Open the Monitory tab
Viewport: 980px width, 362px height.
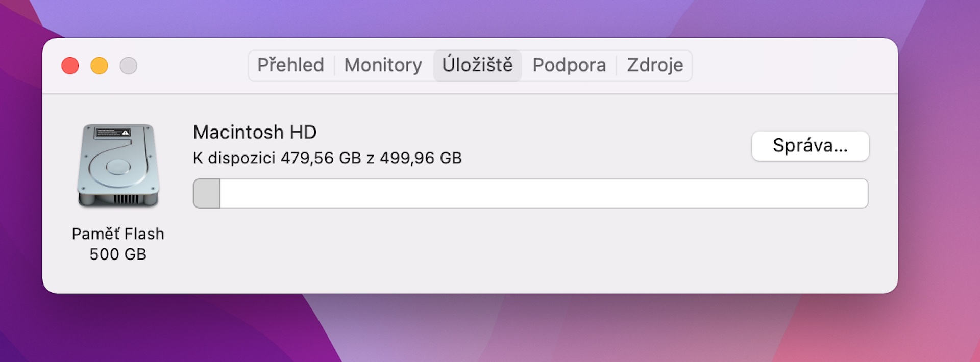point(383,65)
